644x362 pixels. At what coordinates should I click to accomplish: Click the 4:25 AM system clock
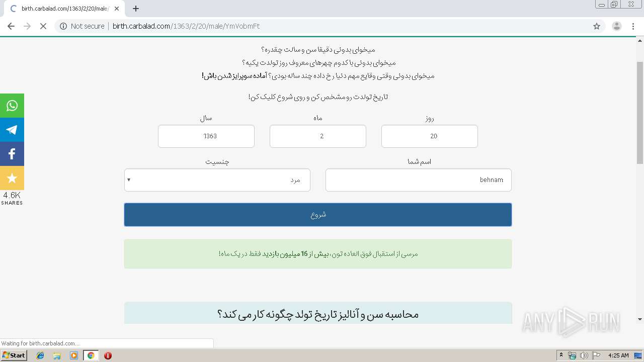(618, 355)
